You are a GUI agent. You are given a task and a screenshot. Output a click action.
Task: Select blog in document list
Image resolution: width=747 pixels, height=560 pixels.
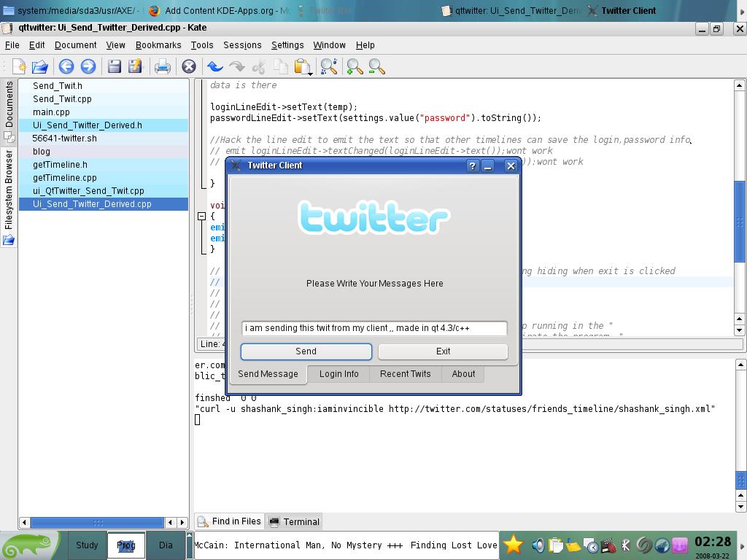tap(104, 152)
